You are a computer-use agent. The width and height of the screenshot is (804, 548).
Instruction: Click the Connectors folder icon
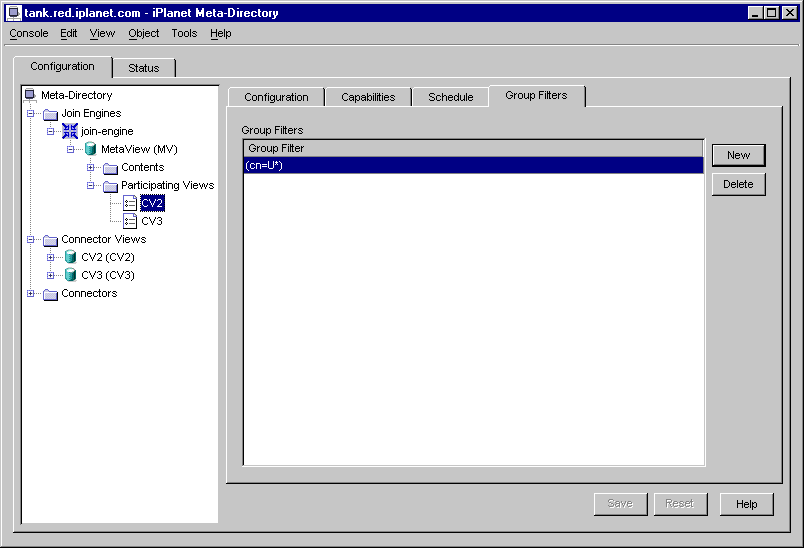pyautogui.click(x=50, y=294)
